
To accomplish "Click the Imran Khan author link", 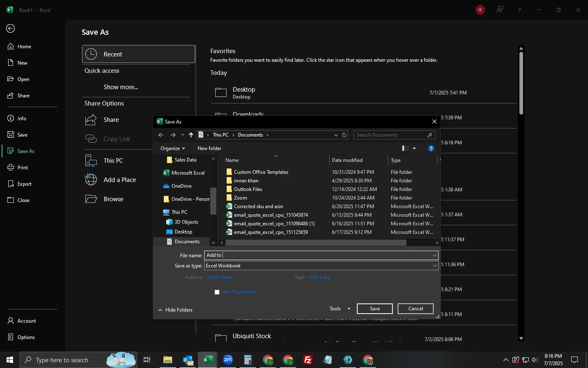I will click(x=220, y=277).
